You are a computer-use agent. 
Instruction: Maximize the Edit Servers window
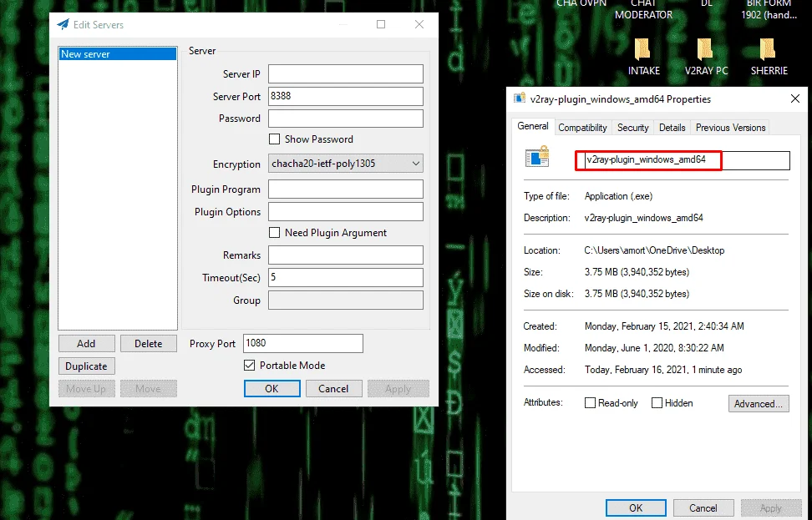[381, 24]
